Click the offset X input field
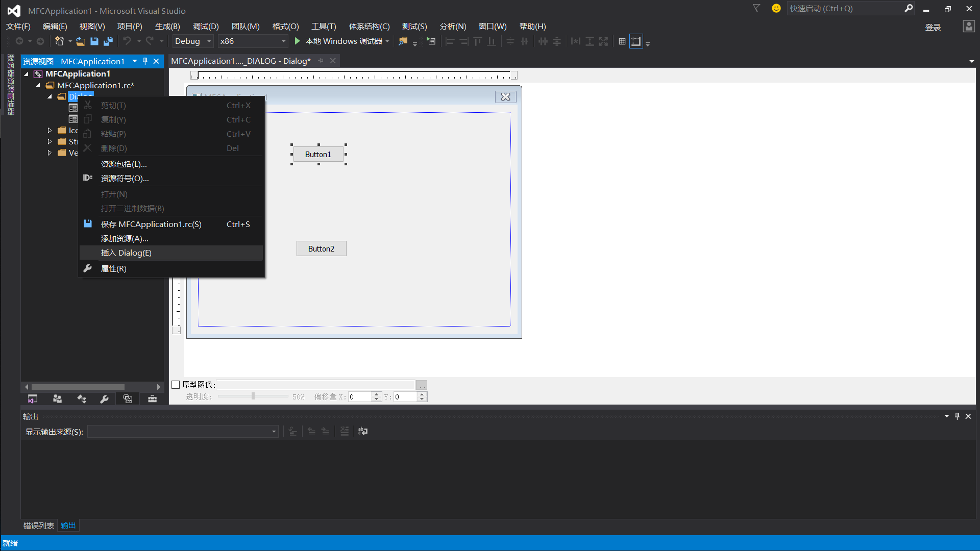Screen dimensions: 980x551 [360, 397]
